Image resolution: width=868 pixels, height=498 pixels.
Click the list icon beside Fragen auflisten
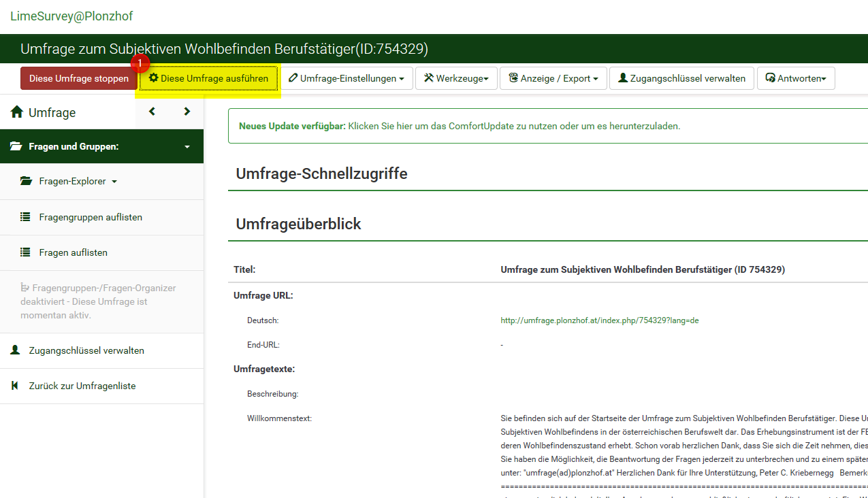(x=26, y=252)
